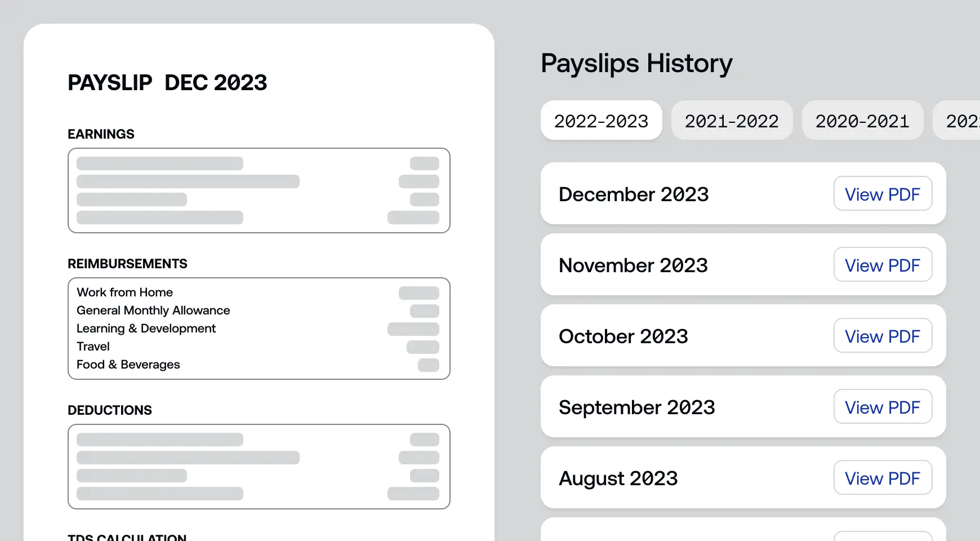
Task: Select the Learning & Development reimbursement line
Action: coord(146,328)
